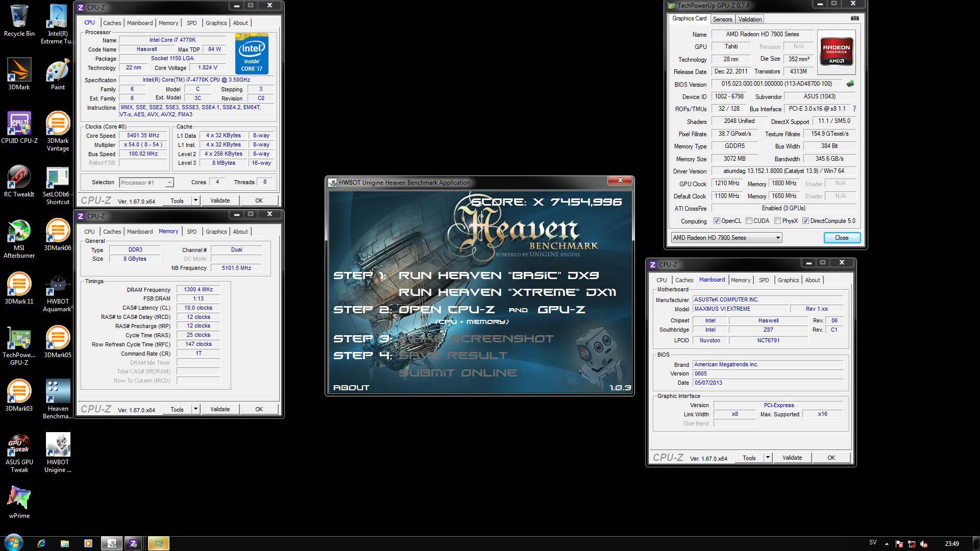Click the Intel Core i7 logo in CPU-Z

coord(252,54)
